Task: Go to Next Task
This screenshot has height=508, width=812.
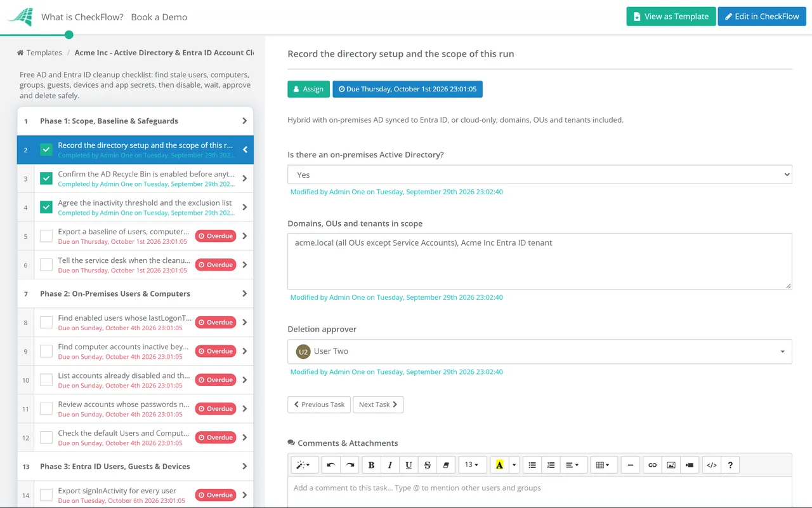Action: pos(378,404)
